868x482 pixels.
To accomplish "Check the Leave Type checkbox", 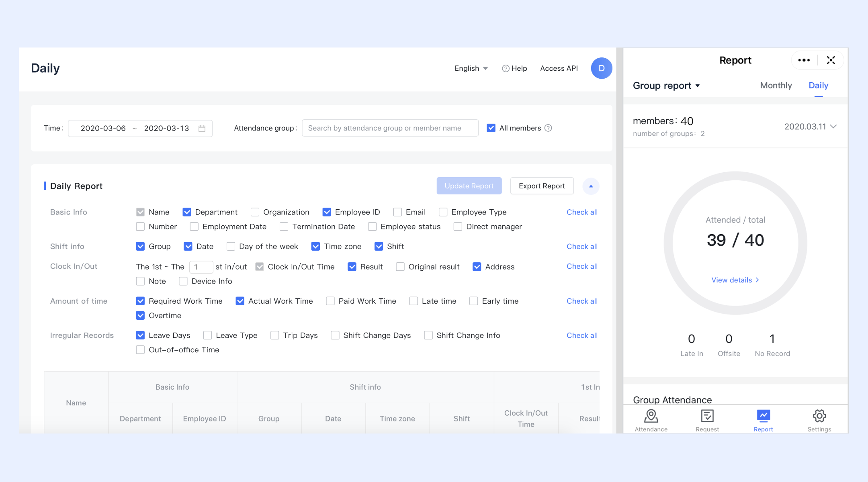I will pos(207,335).
